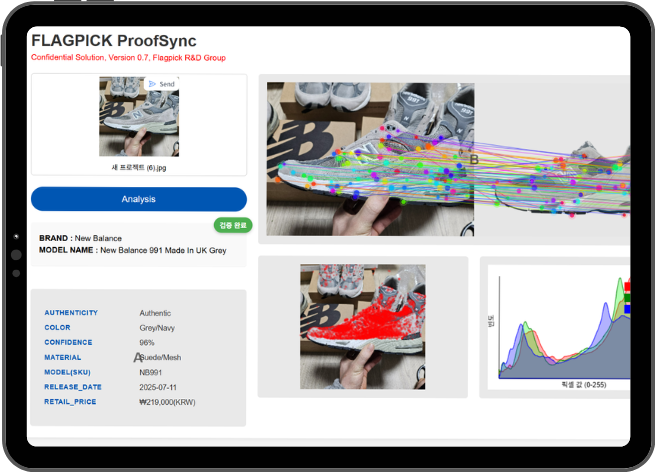Click the MATERIAL label

63,358
